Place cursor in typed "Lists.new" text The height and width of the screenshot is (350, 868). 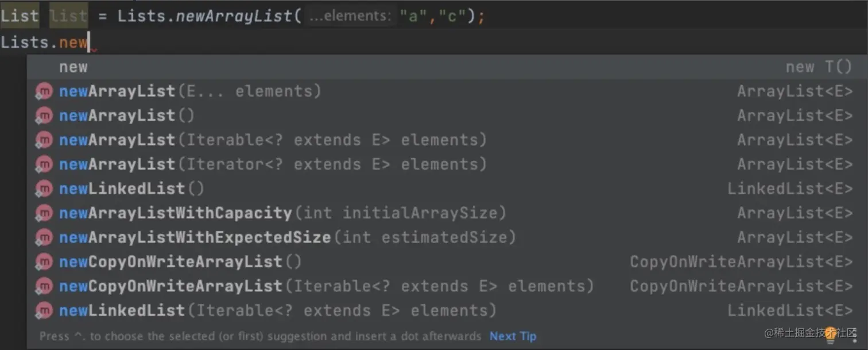[x=44, y=42]
